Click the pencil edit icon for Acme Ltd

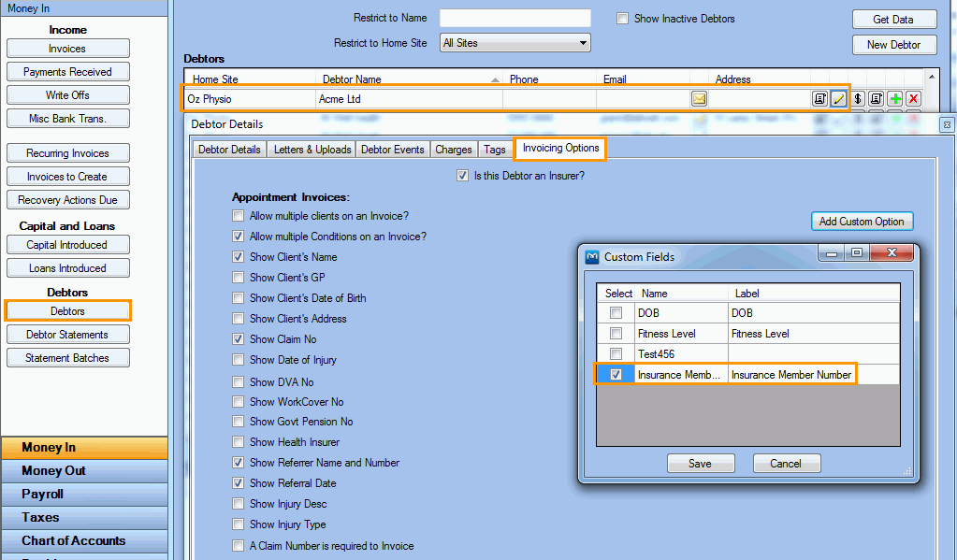838,99
